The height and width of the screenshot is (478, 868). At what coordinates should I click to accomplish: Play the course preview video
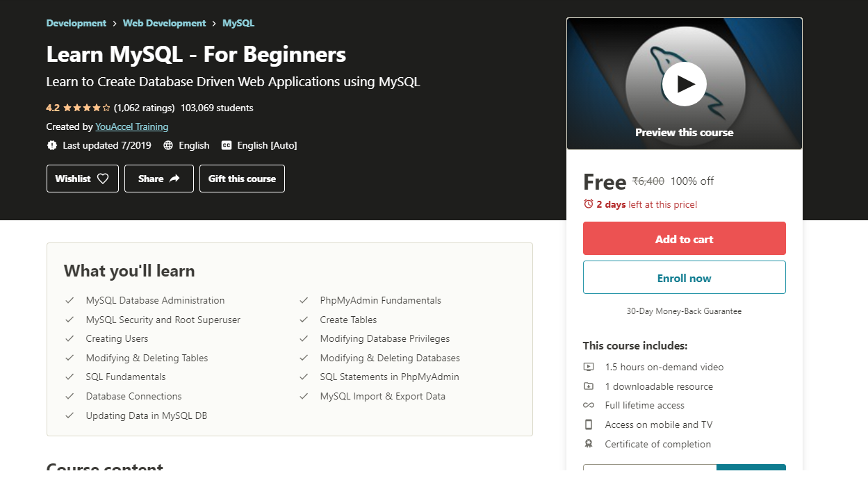[684, 83]
